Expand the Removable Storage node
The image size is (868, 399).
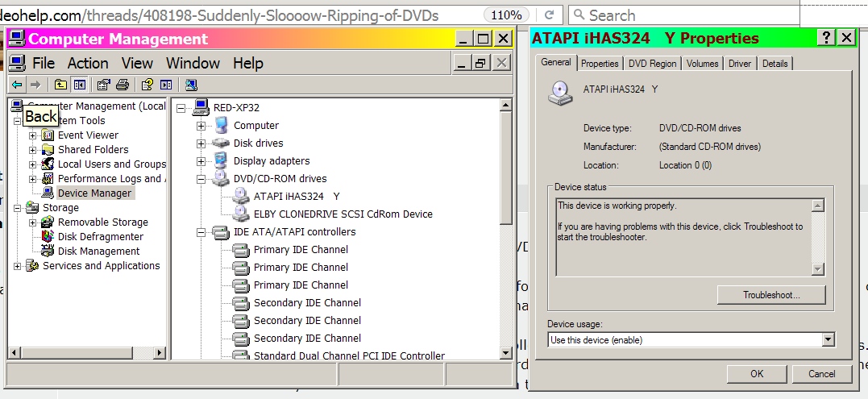tap(33, 222)
